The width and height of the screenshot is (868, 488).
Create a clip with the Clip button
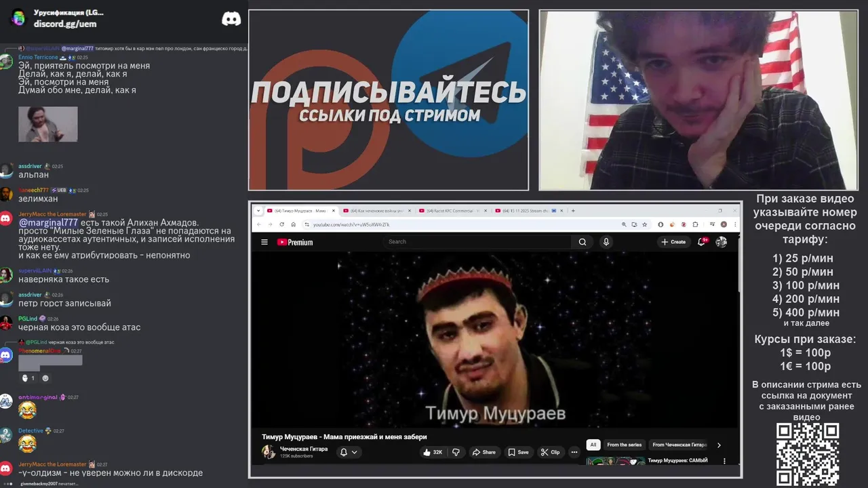point(550,452)
